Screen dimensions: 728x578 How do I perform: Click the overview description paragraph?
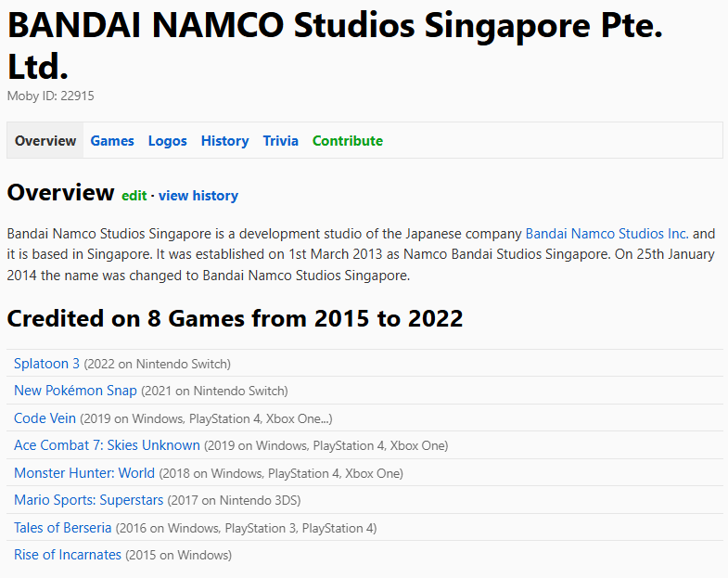pyautogui.click(x=361, y=254)
